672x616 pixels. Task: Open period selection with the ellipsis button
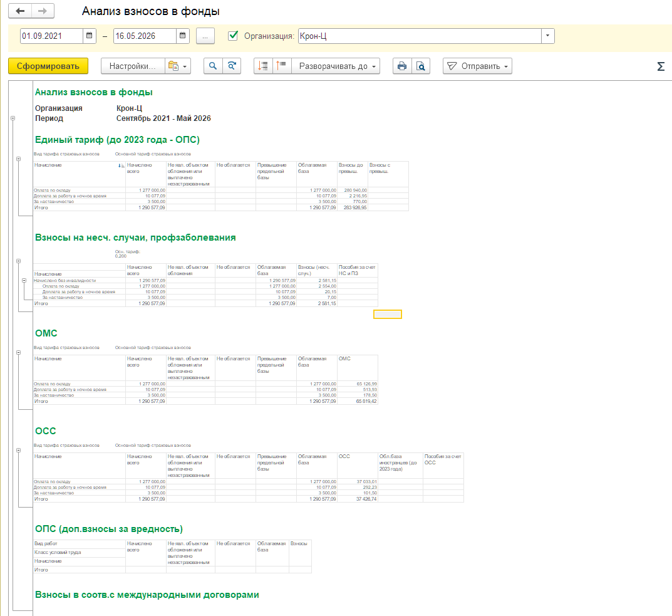point(205,36)
